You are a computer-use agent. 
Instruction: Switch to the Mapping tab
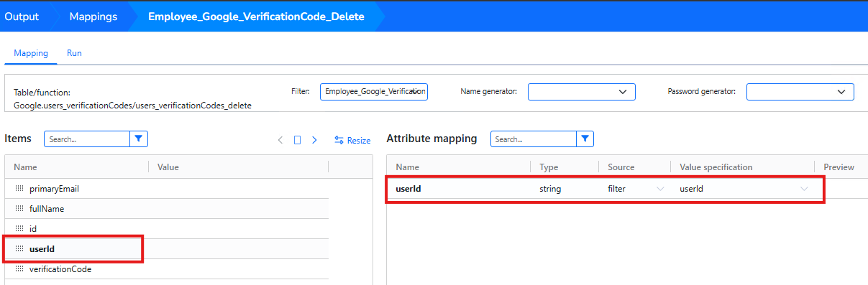click(x=31, y=53)
